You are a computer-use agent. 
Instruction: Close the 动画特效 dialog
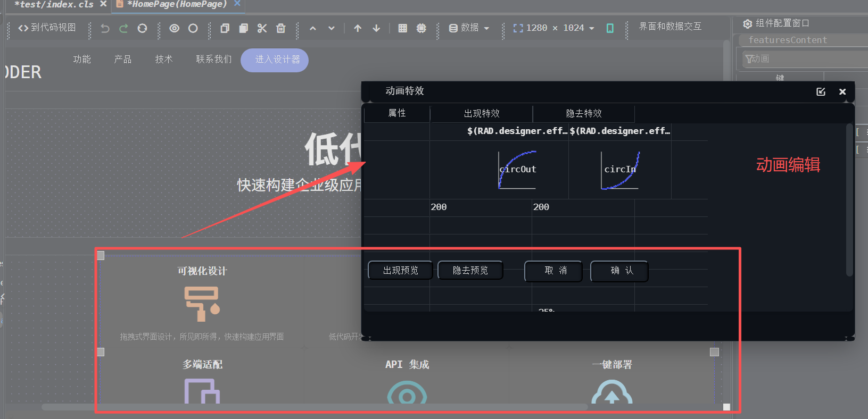[x=842, y=91]
